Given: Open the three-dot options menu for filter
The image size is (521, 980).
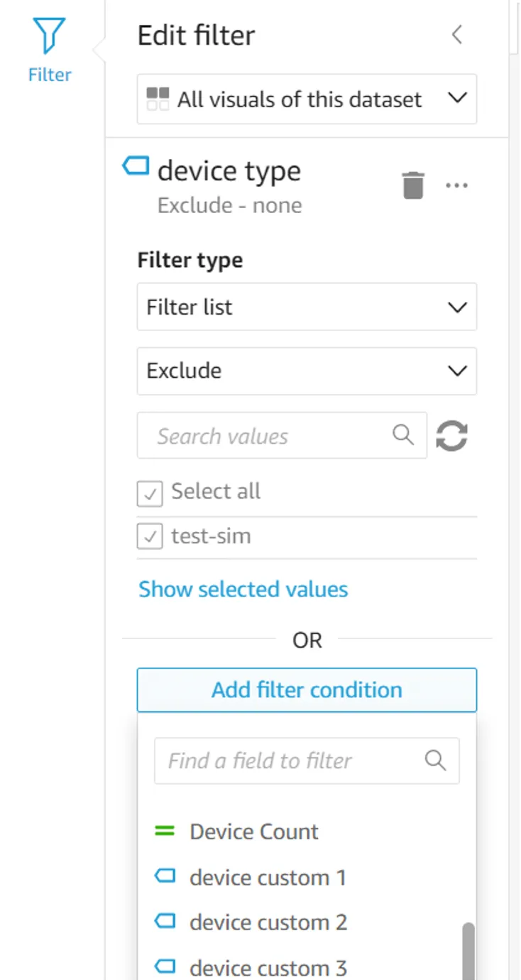Looking at the screenshot, I should 456,185.
